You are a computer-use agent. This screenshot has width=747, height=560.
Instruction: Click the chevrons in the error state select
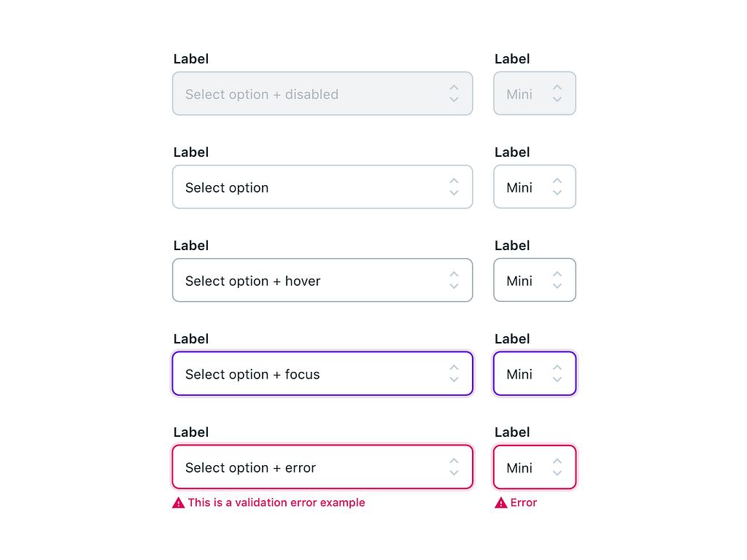tap(453, 467)
